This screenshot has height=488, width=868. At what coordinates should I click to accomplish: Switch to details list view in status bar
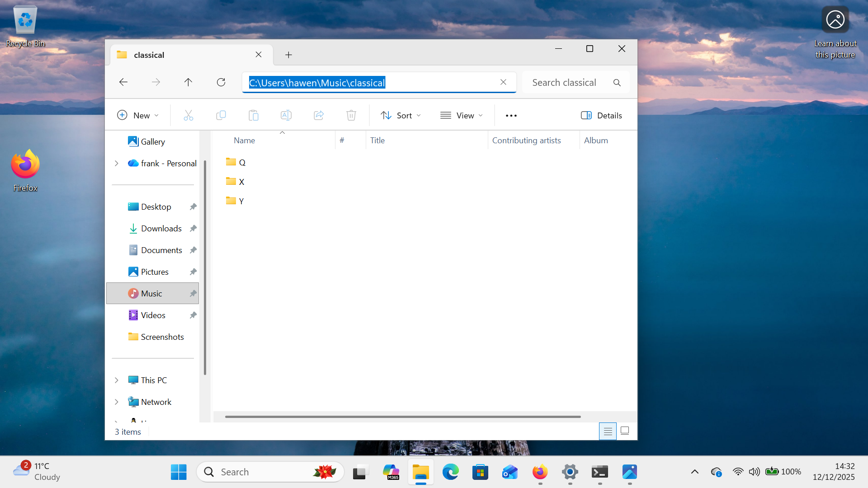tap(608, 432)
